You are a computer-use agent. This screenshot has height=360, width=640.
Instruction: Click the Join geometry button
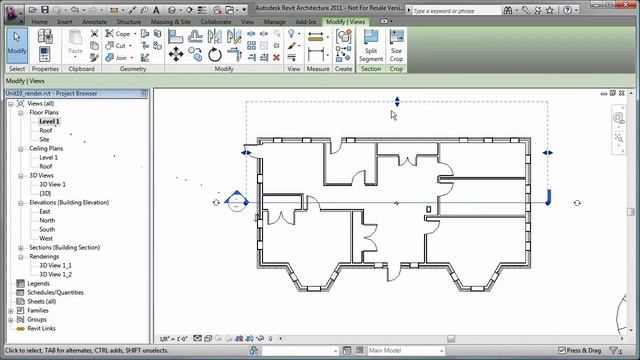coord(116,58)
